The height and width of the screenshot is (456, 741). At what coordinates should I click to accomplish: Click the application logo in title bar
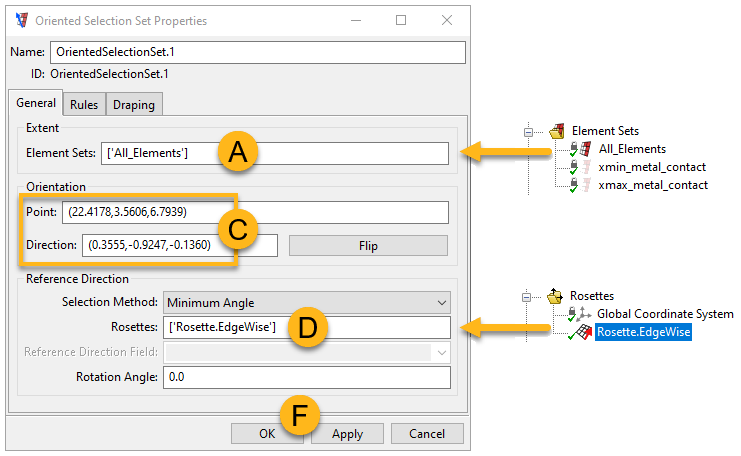[x=20, y=19]
